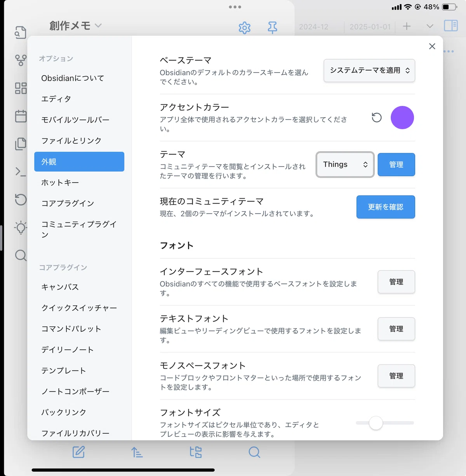Manage the text font
Viewport: 466px width, 476px height.
(x=396, y=329)
